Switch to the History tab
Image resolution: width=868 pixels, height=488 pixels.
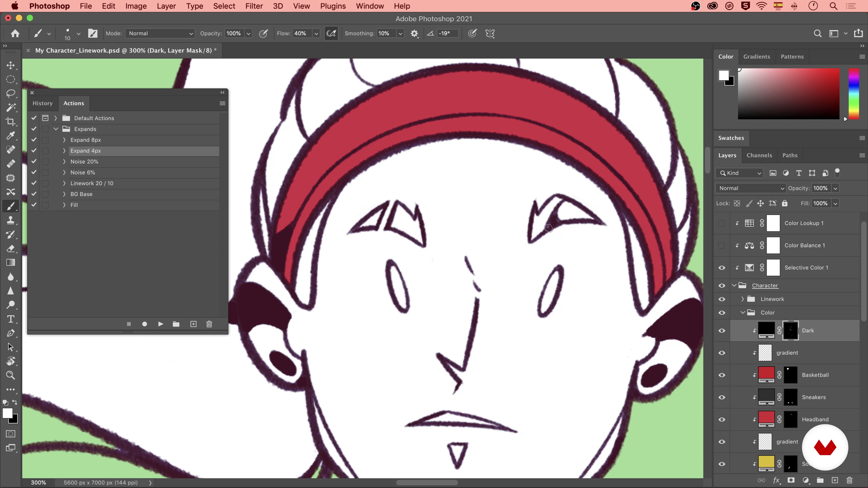42,103
